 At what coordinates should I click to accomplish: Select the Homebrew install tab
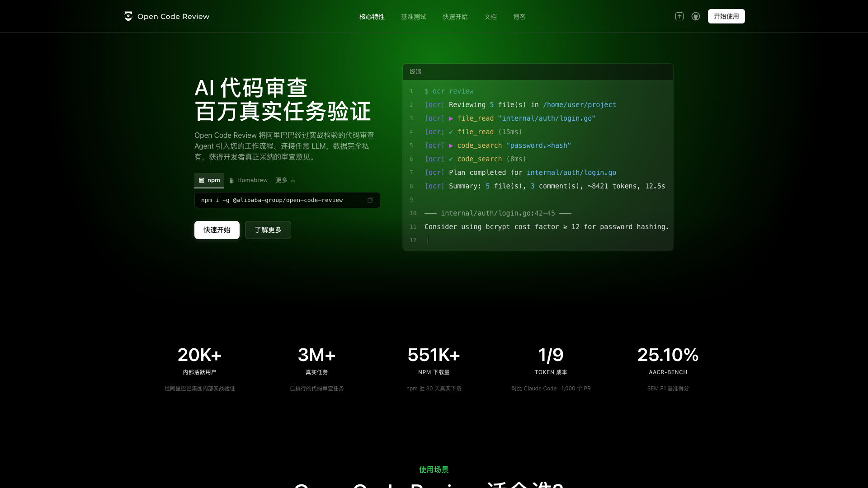tap(248, 180)
